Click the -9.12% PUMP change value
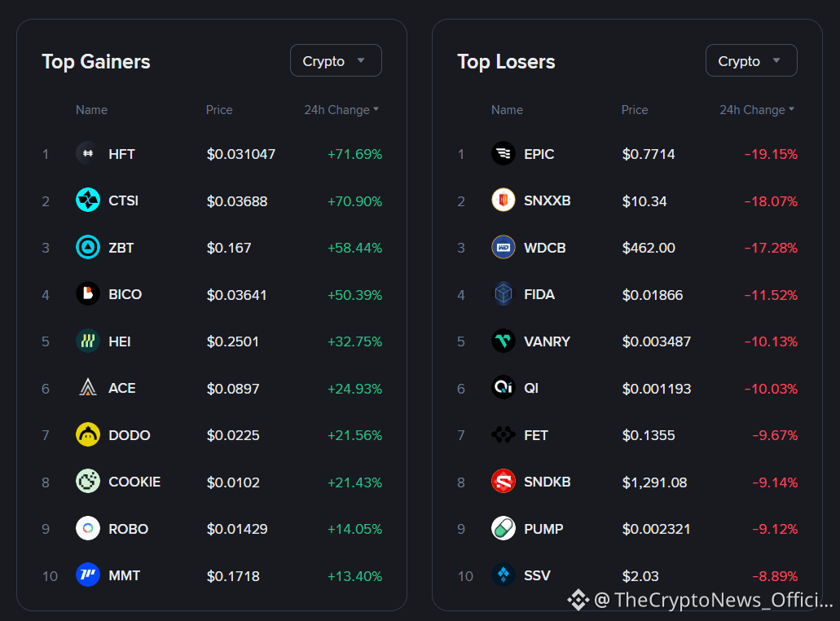This screenshot has height=621, width=840. click(775, 530)
